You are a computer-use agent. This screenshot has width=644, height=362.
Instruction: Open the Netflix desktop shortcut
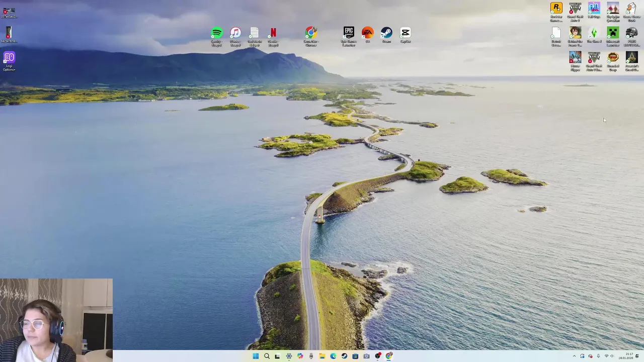(273, 37)
